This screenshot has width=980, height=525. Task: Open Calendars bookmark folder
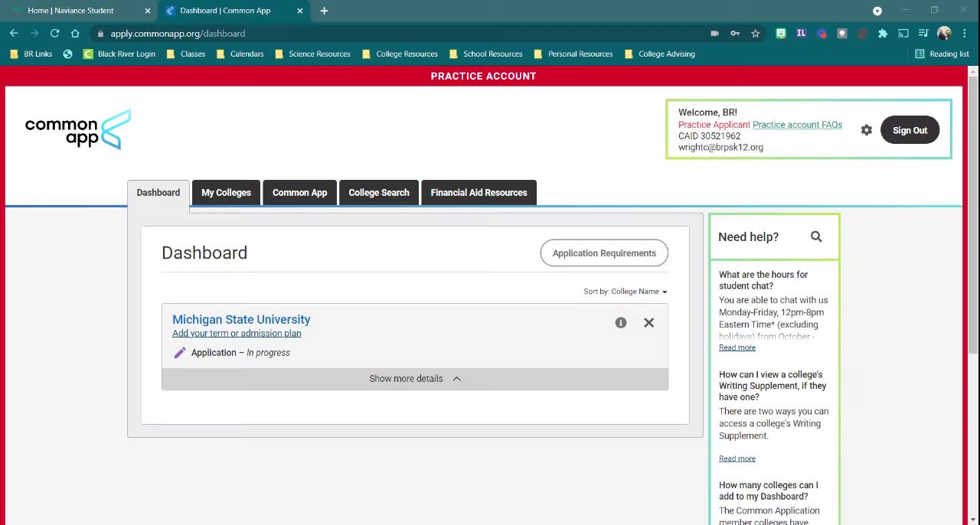(x=240, y=54)
